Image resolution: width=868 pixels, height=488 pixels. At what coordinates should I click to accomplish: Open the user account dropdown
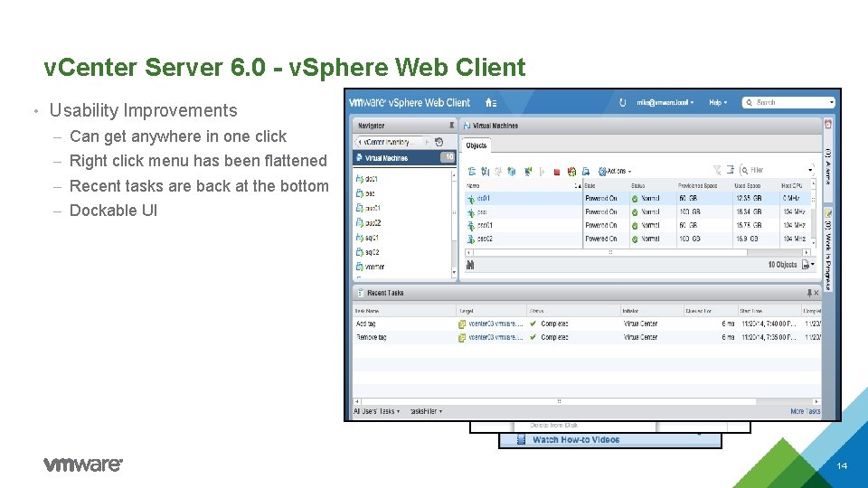pos(665,102)
